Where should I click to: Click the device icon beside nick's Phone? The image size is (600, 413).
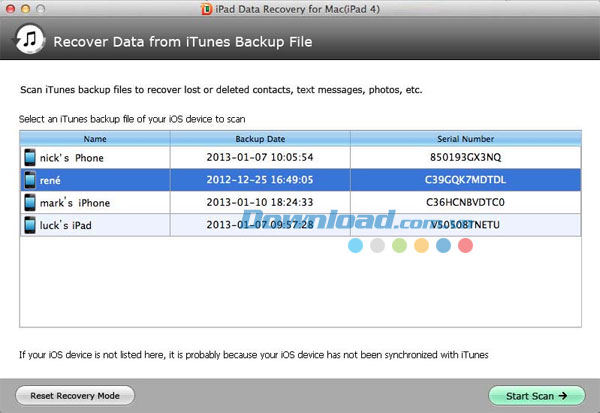30,157
